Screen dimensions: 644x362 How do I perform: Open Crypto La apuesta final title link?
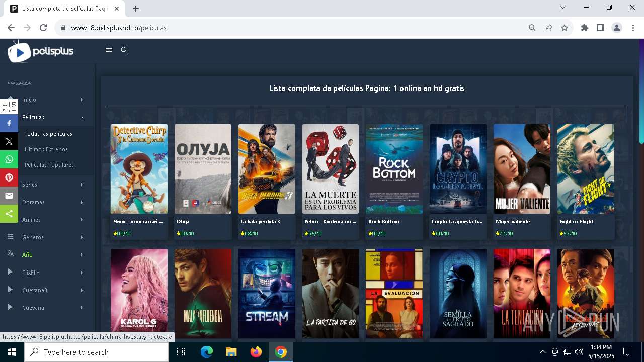pyautogui.click(x=457, y=221)
